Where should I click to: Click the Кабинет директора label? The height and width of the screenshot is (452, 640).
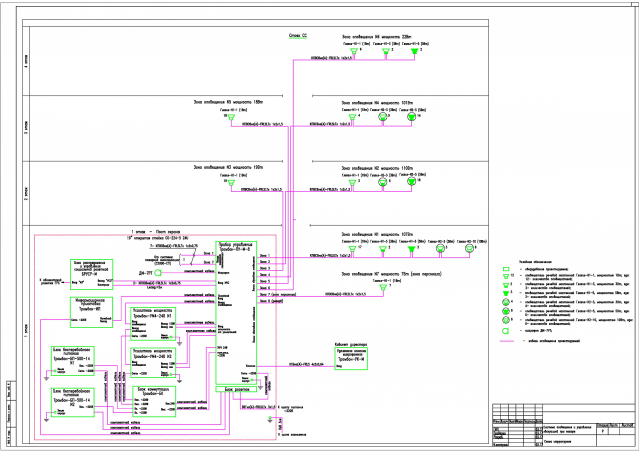point(351,344)
